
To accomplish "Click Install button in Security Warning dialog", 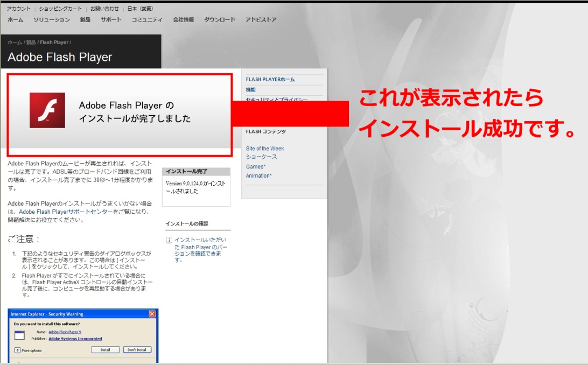I will point(106,349).
